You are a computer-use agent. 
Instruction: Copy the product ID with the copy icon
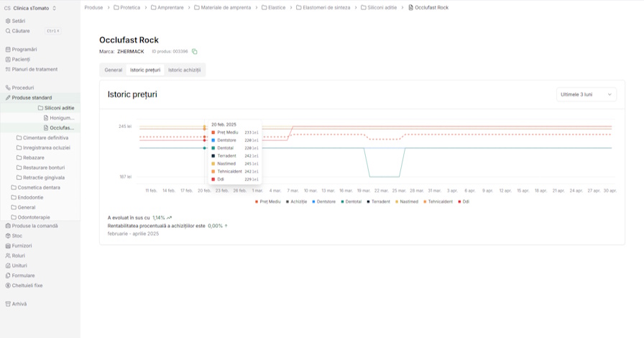tap(195, 52)
